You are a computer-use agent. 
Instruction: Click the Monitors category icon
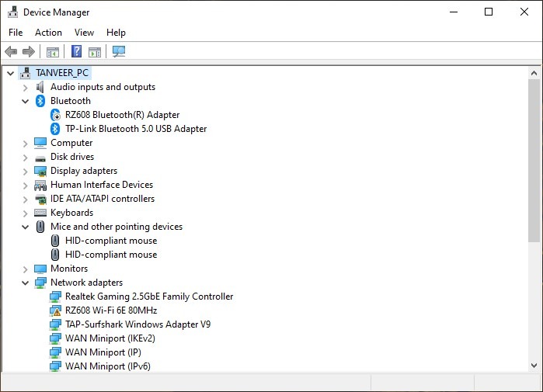pos(40,269)
